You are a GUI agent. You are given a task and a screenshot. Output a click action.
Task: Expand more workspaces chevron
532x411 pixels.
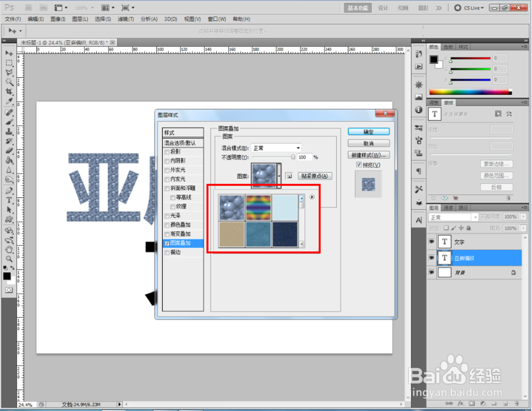pos(439,8)
